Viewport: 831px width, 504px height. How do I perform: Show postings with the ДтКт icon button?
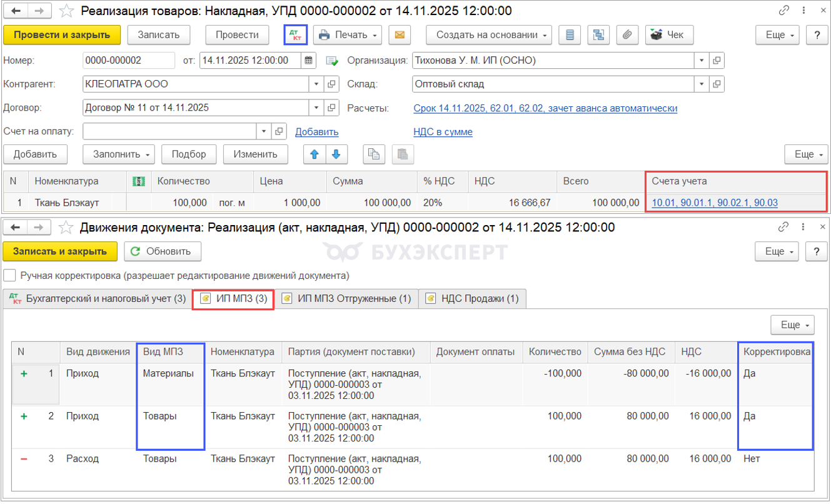pyautogui.click(x=295, y=35)
